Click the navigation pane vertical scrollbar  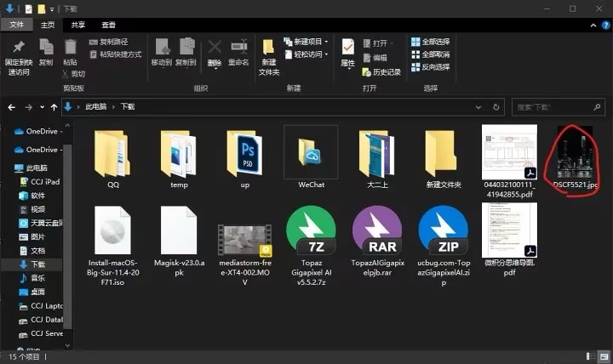(x=68, y=230)
